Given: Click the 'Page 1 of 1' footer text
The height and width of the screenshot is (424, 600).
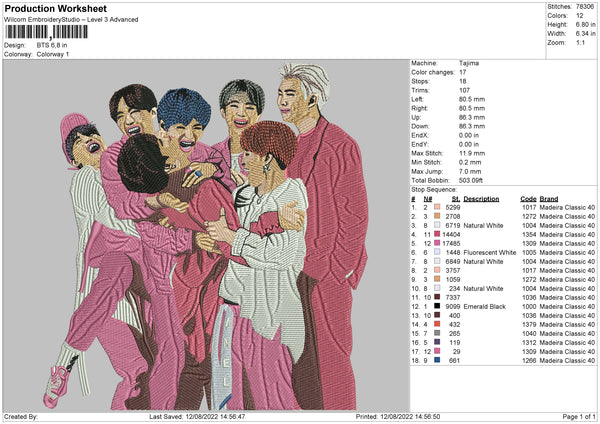Looking at the screenshot, I should [x=579, y=417].
